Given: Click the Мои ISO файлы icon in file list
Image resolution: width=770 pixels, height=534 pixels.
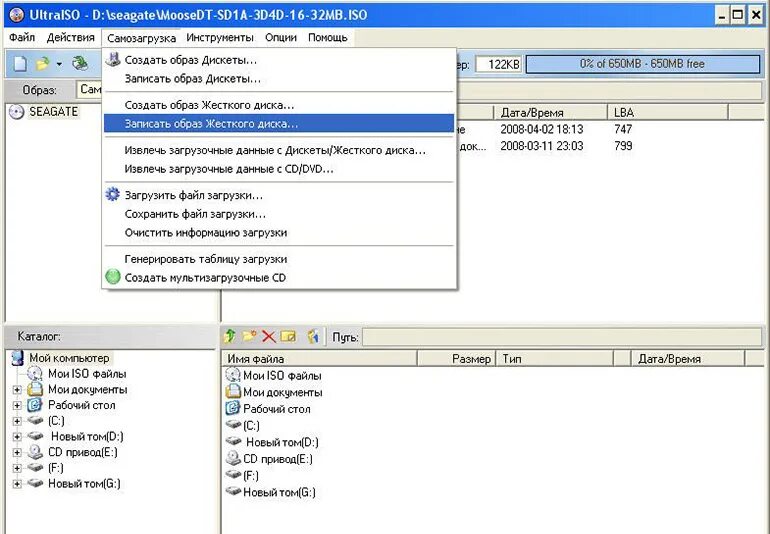Looking at the screenshot, I should [x=232, y=375].
